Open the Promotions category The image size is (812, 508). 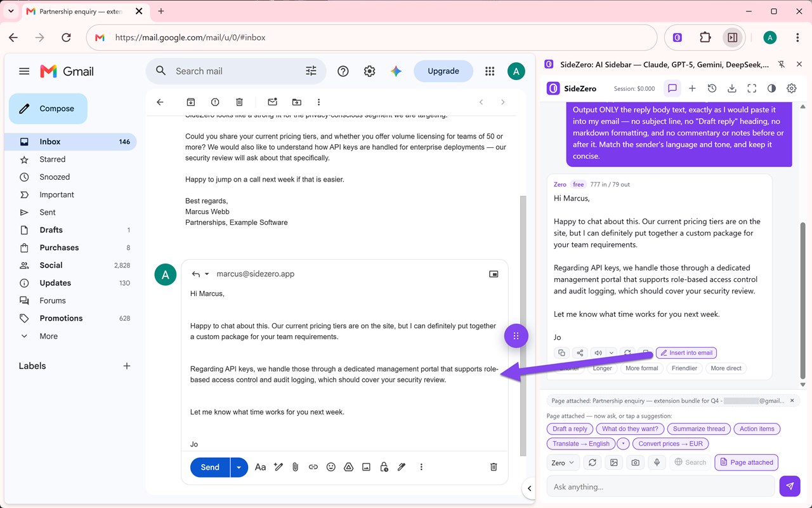coord(61,318)
